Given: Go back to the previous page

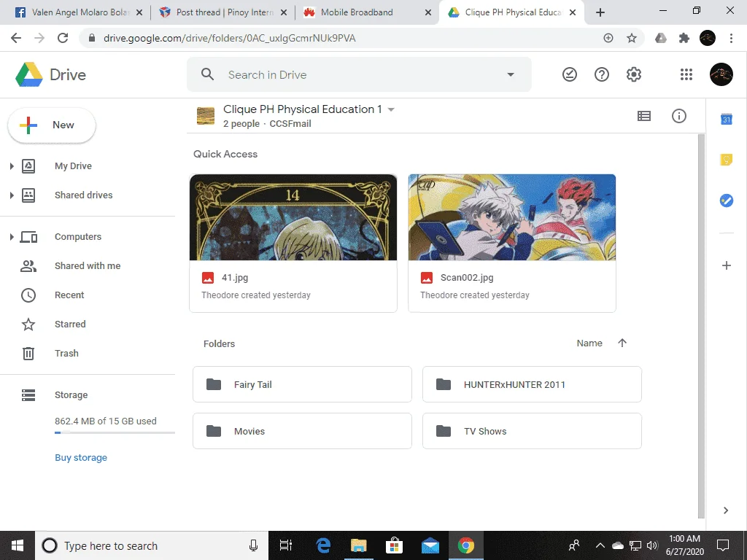Looking at the screenshot, I should [x=16, y=38].
